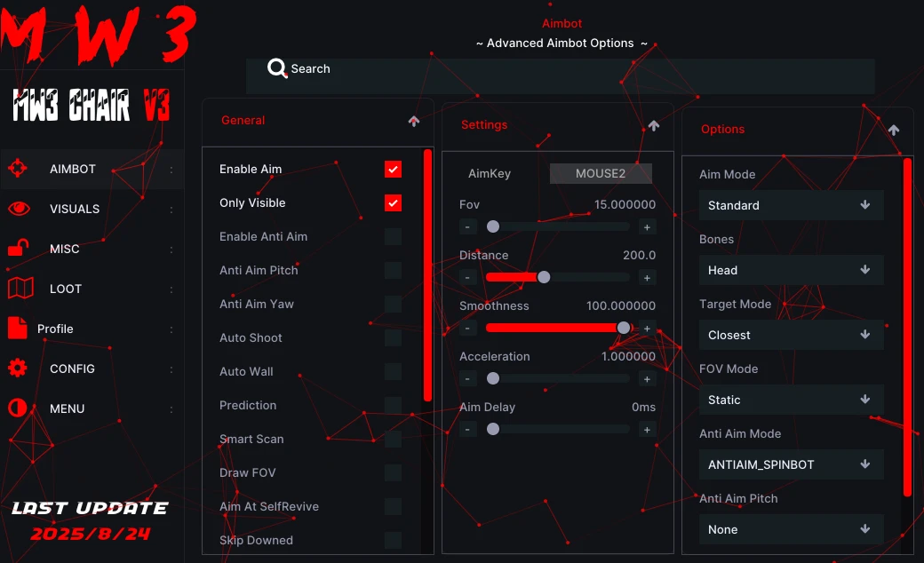Decrease Acceleration with the minus button

pos(467,379)
